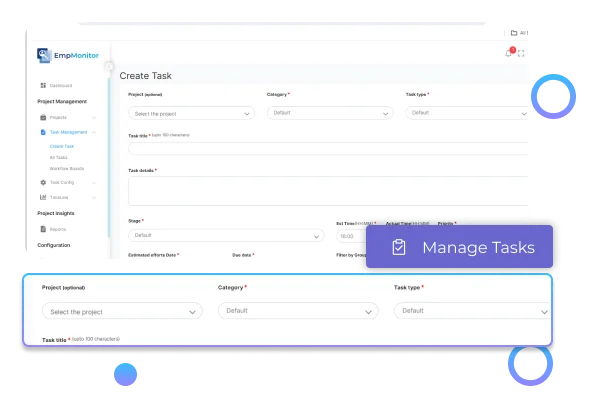Open 'Select the project' dropdown in the main form
This screenshot has height=400, width=600.
pos(191,113)
